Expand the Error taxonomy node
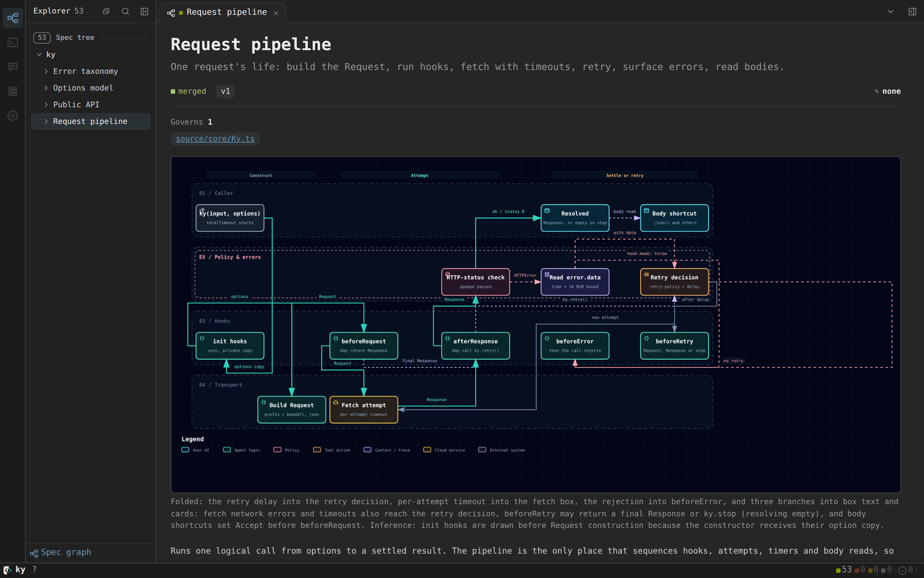The width and height of the screenshot is (924, 578). point(46,71)
